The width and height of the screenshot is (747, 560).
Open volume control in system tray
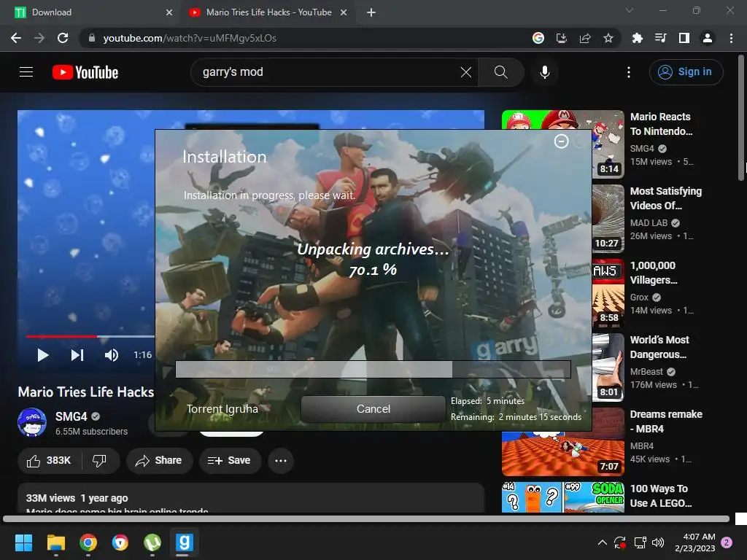click(x=658, y=542)
